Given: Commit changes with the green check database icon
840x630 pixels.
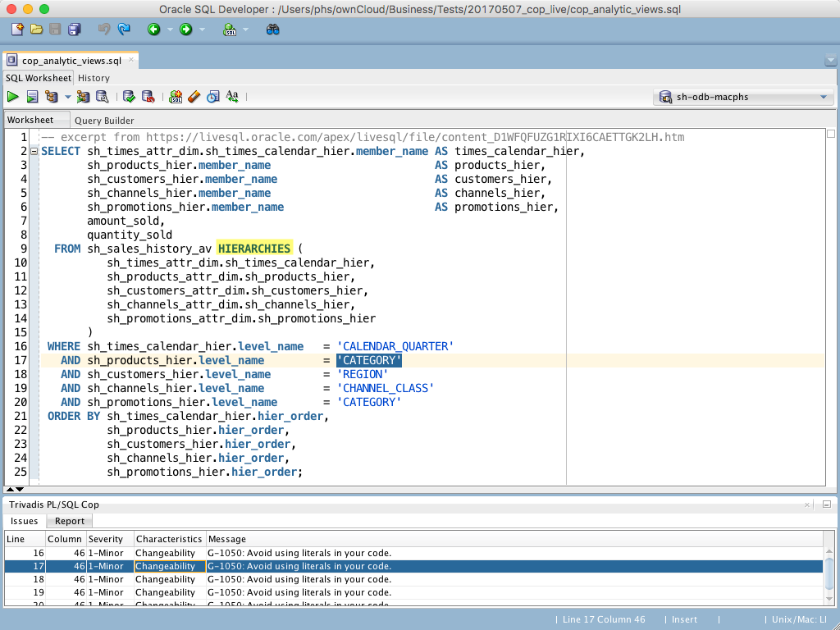Looking at the screenshot, I should click(x=129, y=97).
